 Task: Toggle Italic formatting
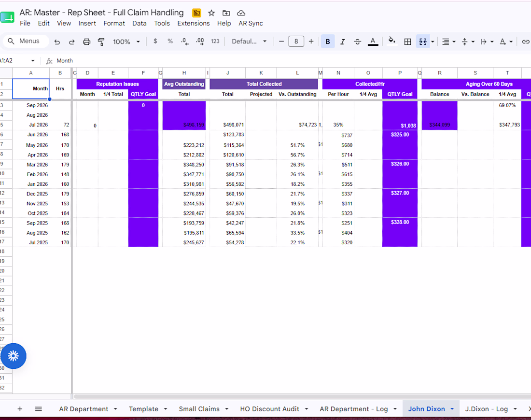(342, 42)
